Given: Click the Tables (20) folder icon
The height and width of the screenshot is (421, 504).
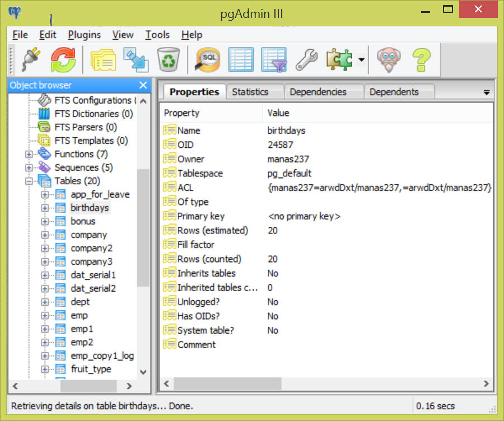Looking at the screenshot, I should (44, 181).
